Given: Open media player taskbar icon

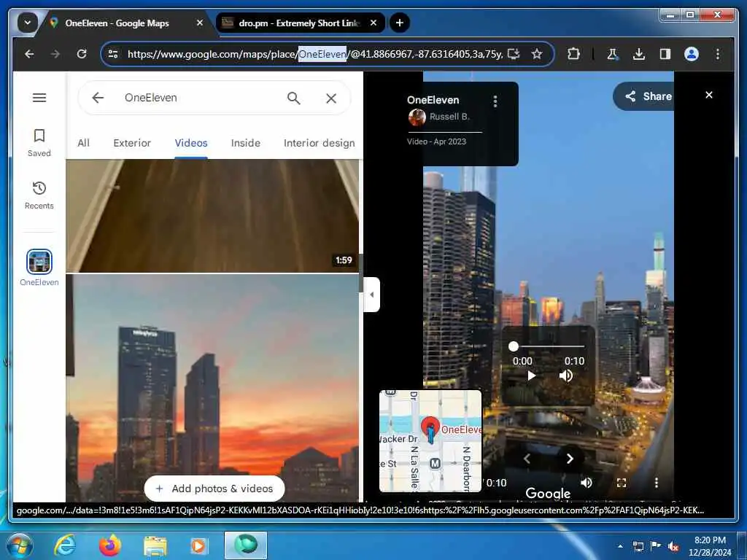Looking at the screenshot, I should coord(198,545).
